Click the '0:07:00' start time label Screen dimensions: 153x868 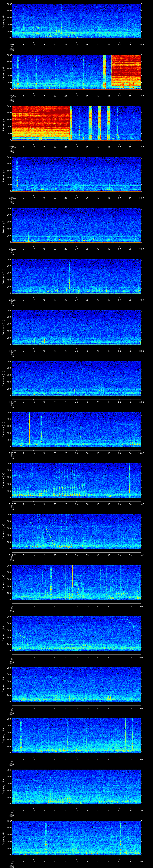pyautogui.click(x=12, y=351)
